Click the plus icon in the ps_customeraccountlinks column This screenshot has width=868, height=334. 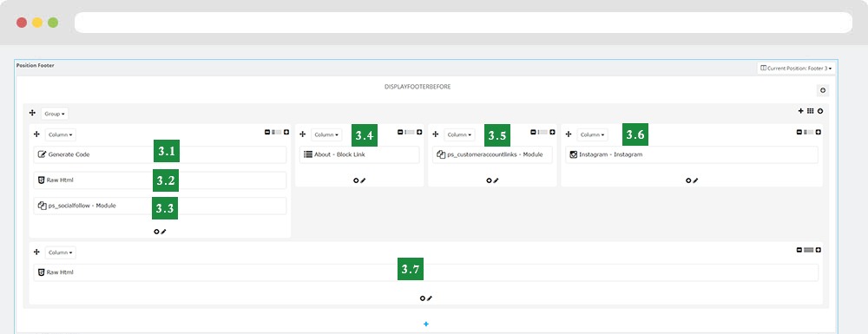point(552,132)
